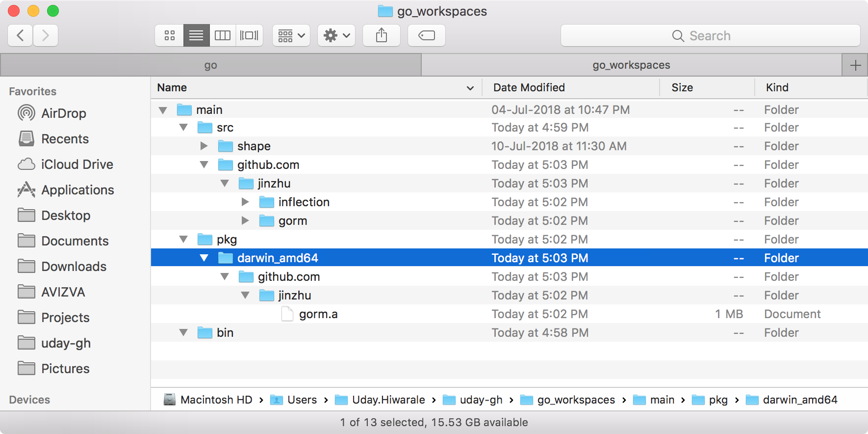This screenshot has width=868, height=434.
Task: Select the 'main' folder row
Action: [510, 110]
